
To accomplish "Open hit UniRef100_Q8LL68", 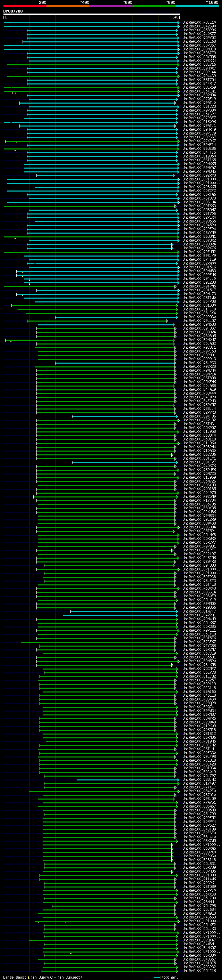I will point(199,41).
